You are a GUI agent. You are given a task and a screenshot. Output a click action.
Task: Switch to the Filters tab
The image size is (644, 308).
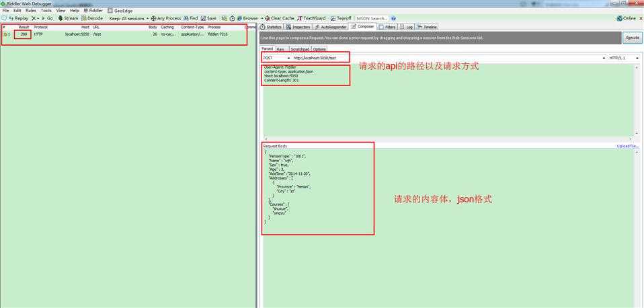[x=387, y=27]
